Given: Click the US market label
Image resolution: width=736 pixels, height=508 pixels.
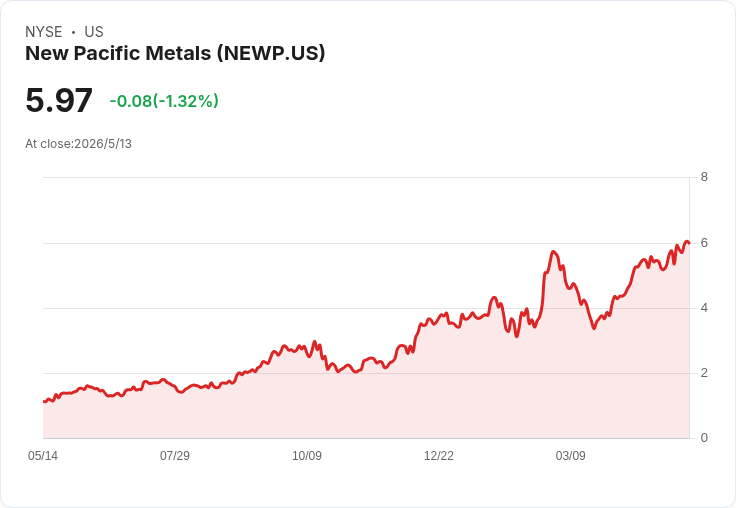Looking at the screenshot, I should [x=94, y=32].
